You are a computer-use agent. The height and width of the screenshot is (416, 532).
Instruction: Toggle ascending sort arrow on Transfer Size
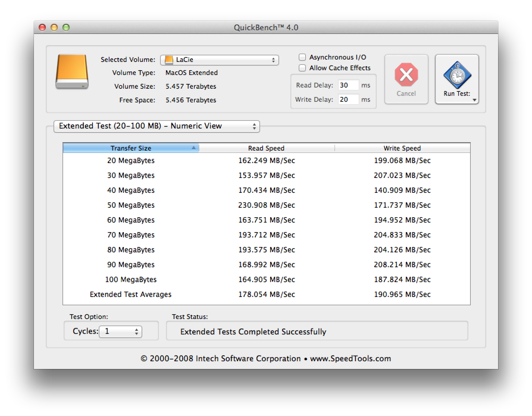[194, 148]
